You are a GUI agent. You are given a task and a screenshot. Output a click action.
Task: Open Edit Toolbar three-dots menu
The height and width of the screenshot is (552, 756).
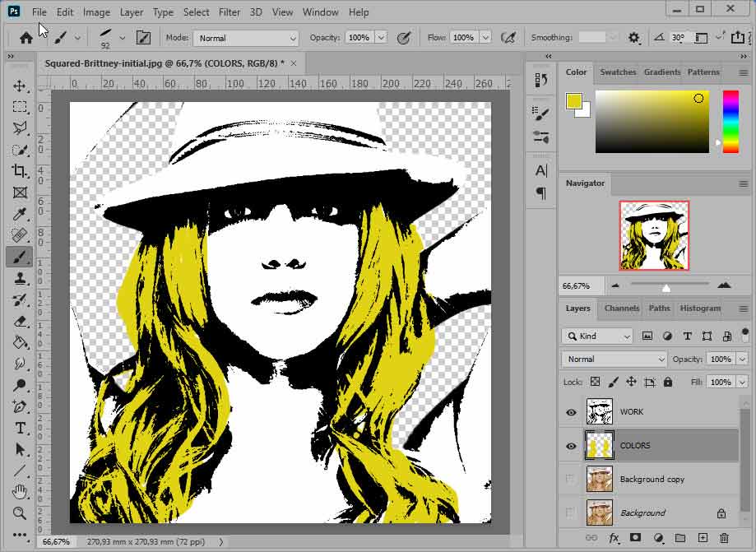(19, 534)
